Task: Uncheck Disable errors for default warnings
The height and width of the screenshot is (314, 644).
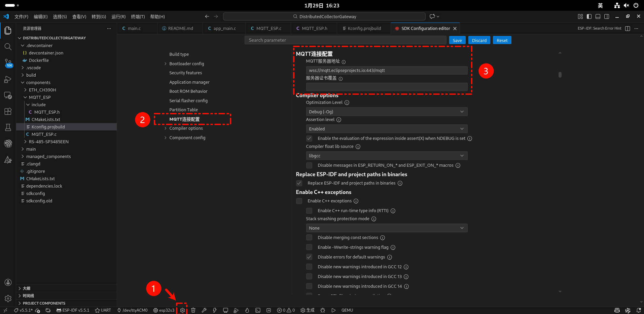Action: (x=309, y=257)
